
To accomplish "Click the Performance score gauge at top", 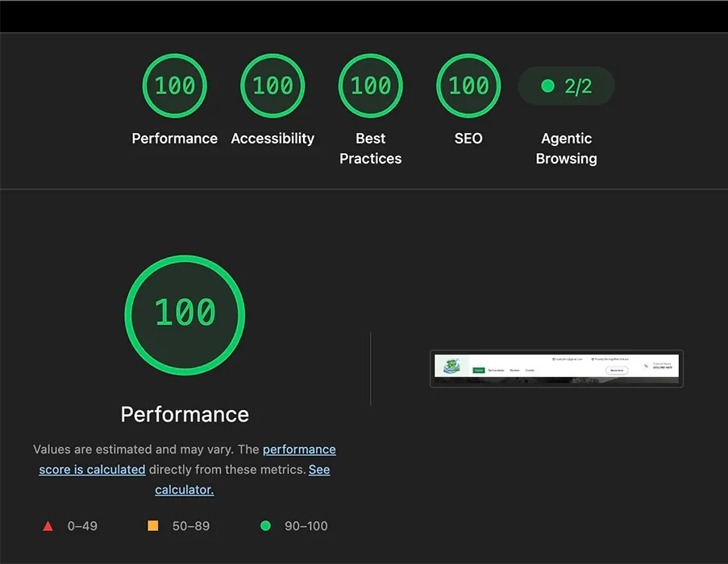I will click(175, 85).
